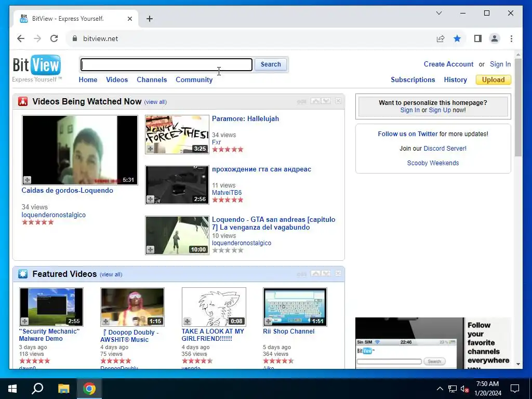Open Rii Shop Channel thumbnail
Image resolution: width=532 pixels, height=399 pixels.
coord(295,307)
